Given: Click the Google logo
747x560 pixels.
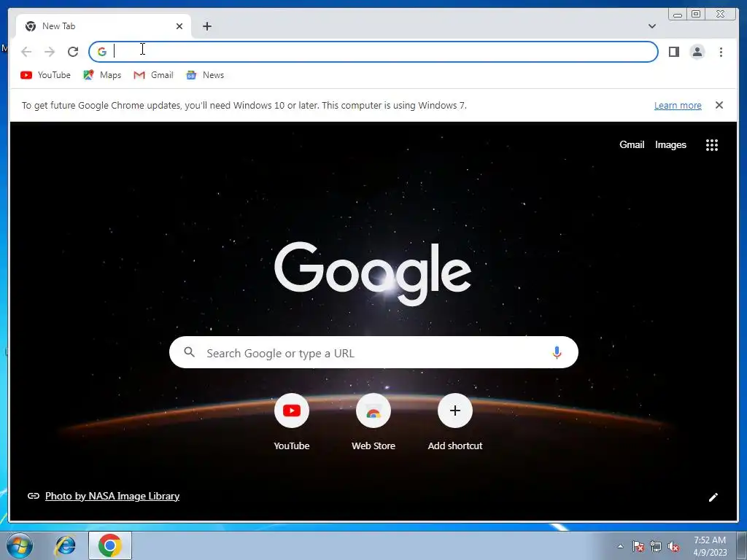Looking at the screenshot, I should click(373, 273).
